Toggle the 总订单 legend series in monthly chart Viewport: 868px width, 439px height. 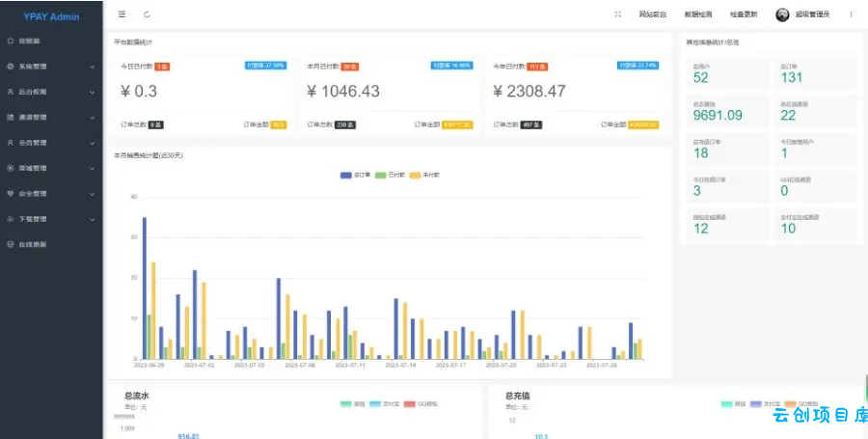coord(355,175)
